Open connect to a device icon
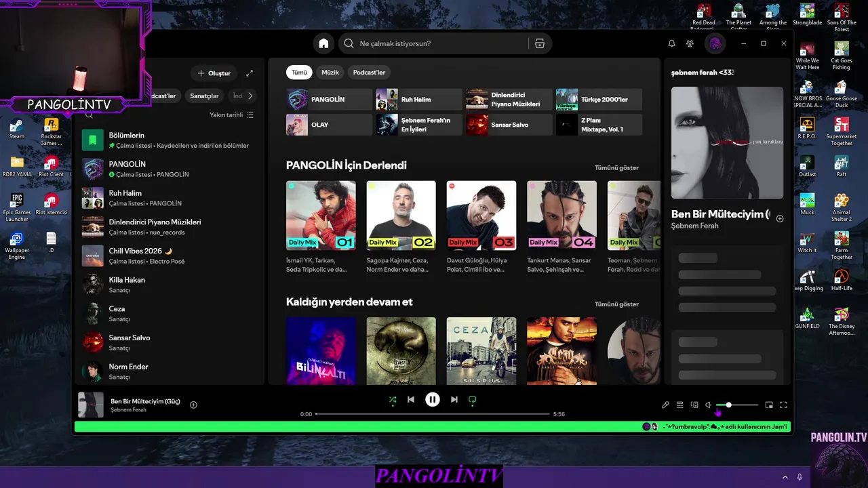The width and height of the screenshot is (868, 488). point(694,405)
